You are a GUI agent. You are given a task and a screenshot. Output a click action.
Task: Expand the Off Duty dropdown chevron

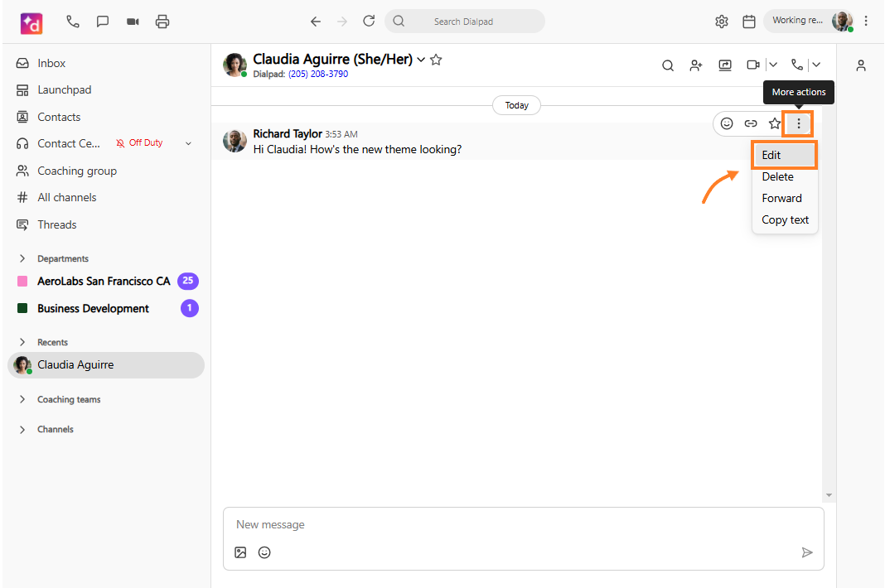(x=188, y=143)
